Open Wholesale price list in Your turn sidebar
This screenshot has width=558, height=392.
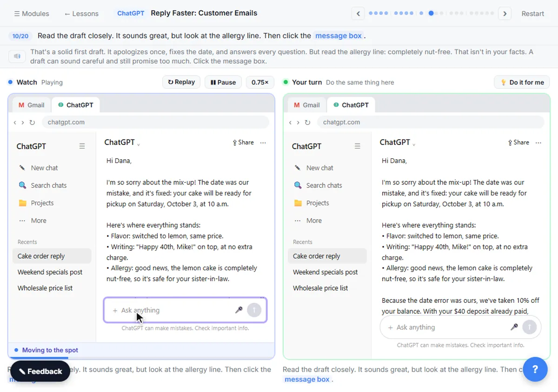pyautogui.click(x=327, y=288)
